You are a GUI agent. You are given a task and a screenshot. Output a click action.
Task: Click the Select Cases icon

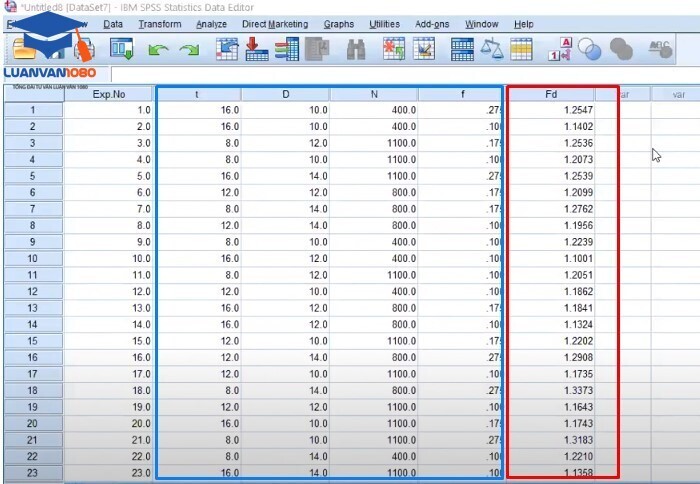[521, 49]
